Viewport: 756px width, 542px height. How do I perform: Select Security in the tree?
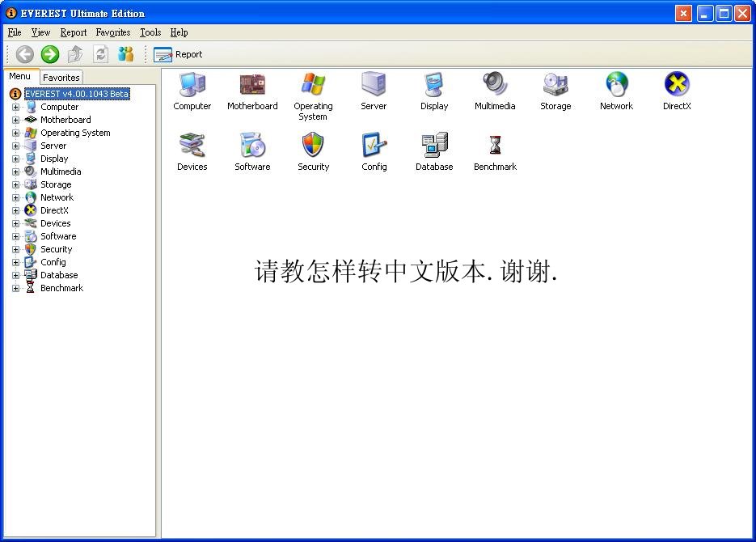[56, 249]
